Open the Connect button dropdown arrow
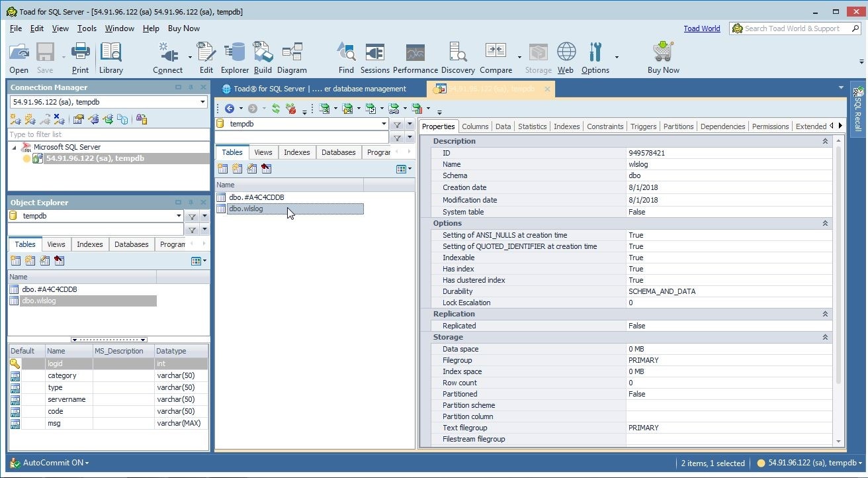 (x=190, y=58)
